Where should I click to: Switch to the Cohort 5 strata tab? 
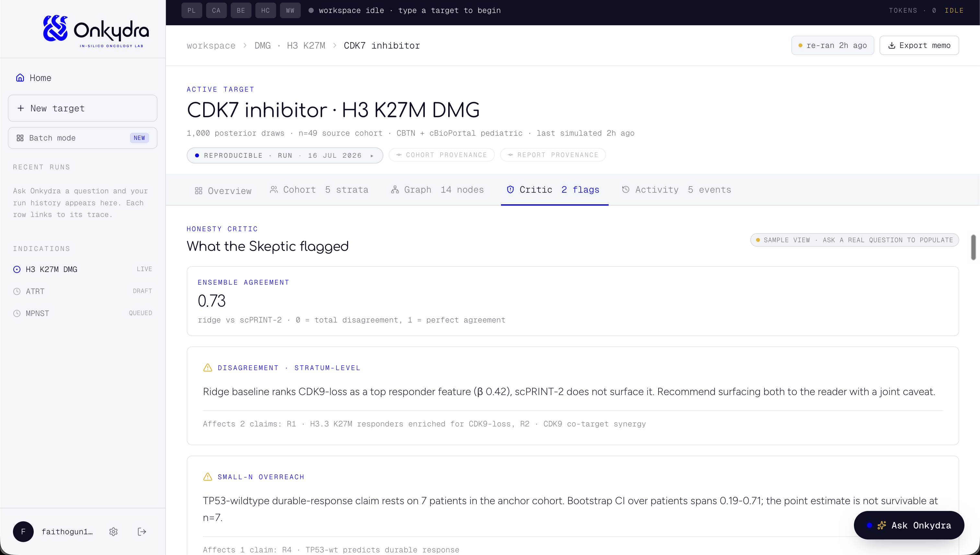pyautogui.click(x=319, y=190)
